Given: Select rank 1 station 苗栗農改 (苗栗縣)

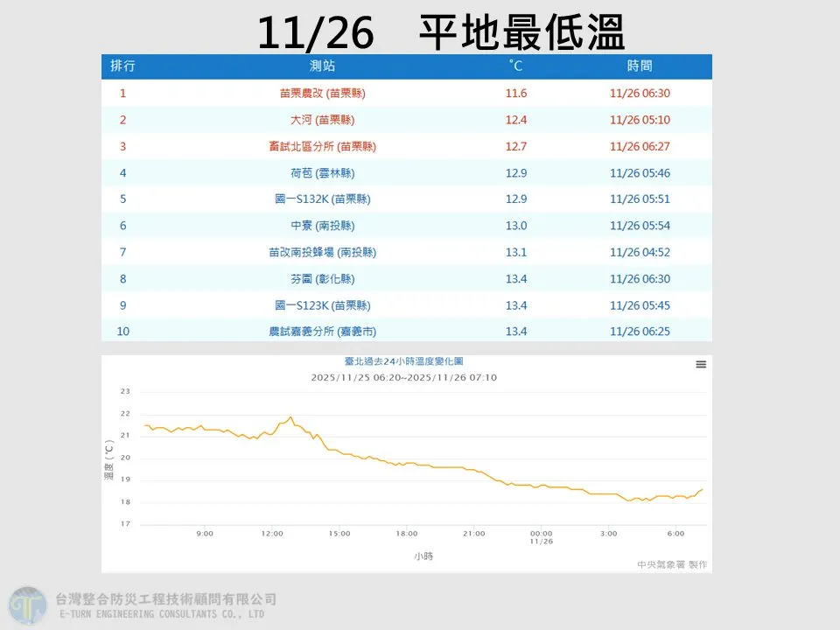Looking at the screenshot, I should pos(325,93).
